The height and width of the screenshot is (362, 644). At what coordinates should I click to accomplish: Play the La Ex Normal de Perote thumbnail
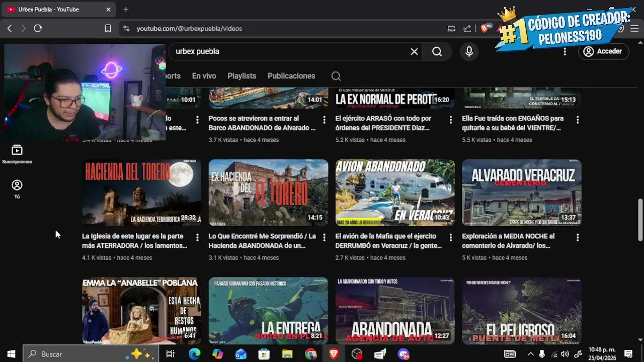395,98
